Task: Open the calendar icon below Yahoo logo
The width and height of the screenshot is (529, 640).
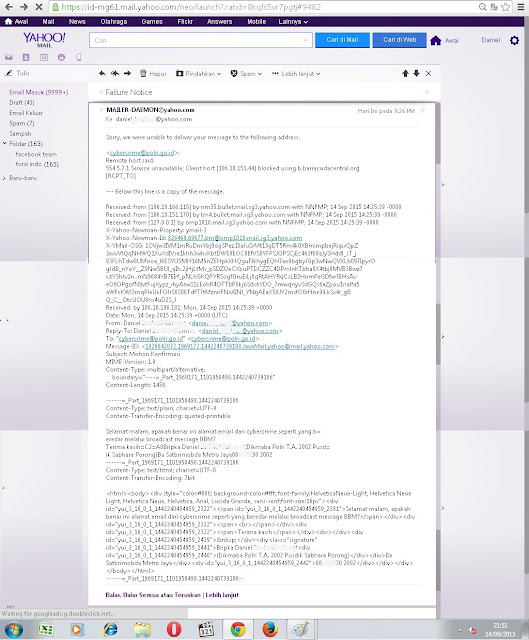Action: (x=44, y=58)
